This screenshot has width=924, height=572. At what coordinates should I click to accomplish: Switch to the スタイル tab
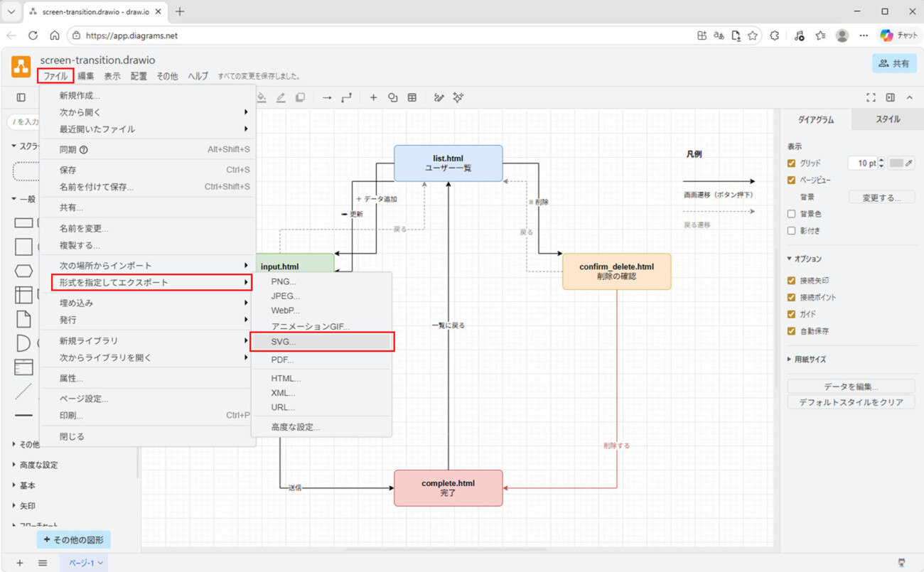(x=887, y=119)
